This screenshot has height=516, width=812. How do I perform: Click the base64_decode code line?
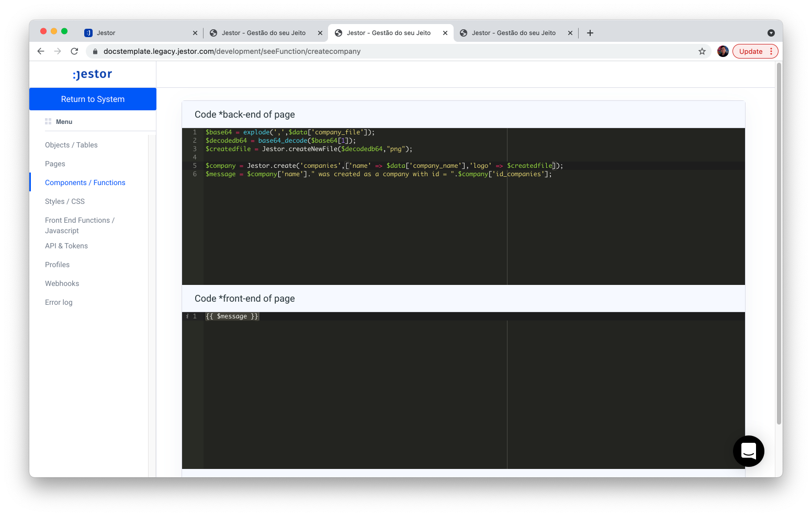[x=280, y=141]
